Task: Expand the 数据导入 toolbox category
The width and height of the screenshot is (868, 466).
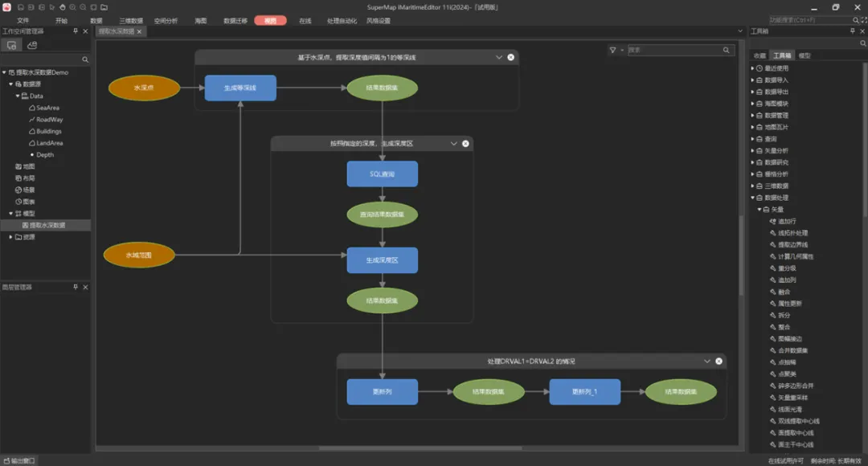Action: point(752,80)
